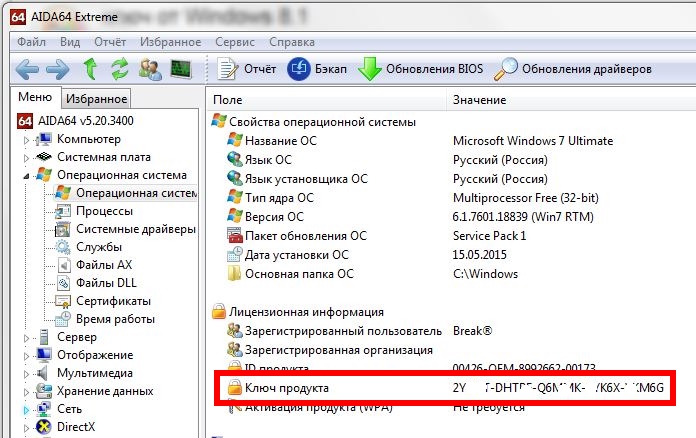696x438 pixels.
Task: Click the green Up arrow icon
Action: (x=91, y=69)
